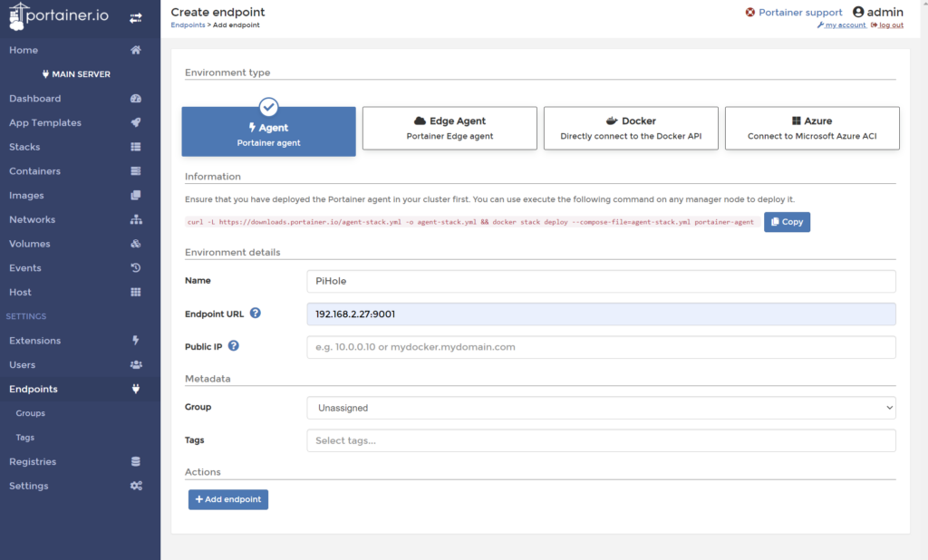Open the Group dropdown showing Unassigned
Screen dimensions: 928x560
click(602, 408)
